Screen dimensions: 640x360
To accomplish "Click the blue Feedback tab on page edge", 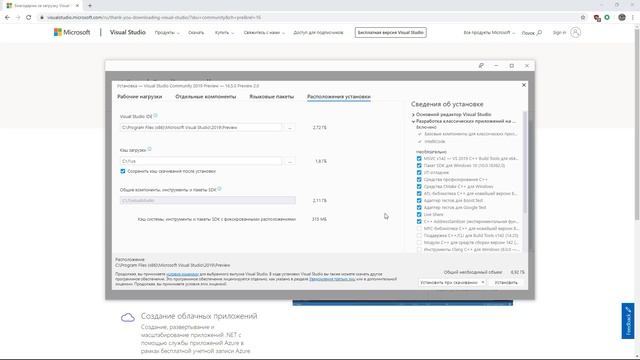I will tap(628, 321).
